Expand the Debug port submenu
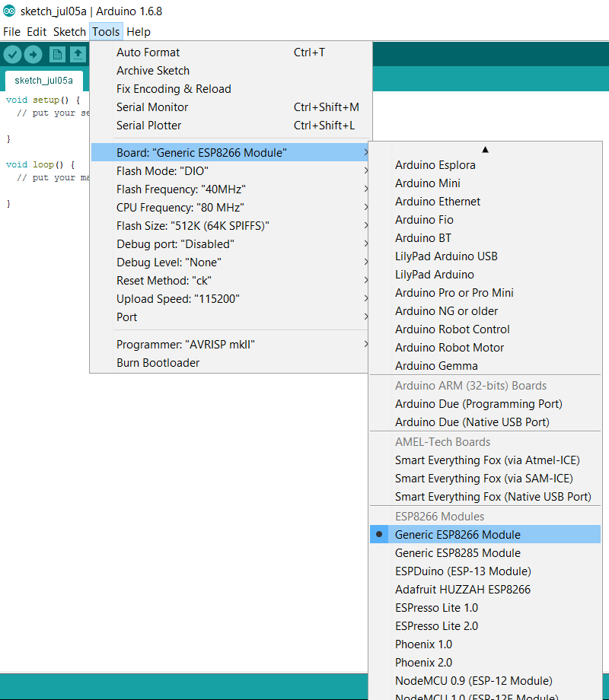 pos(231,244)
